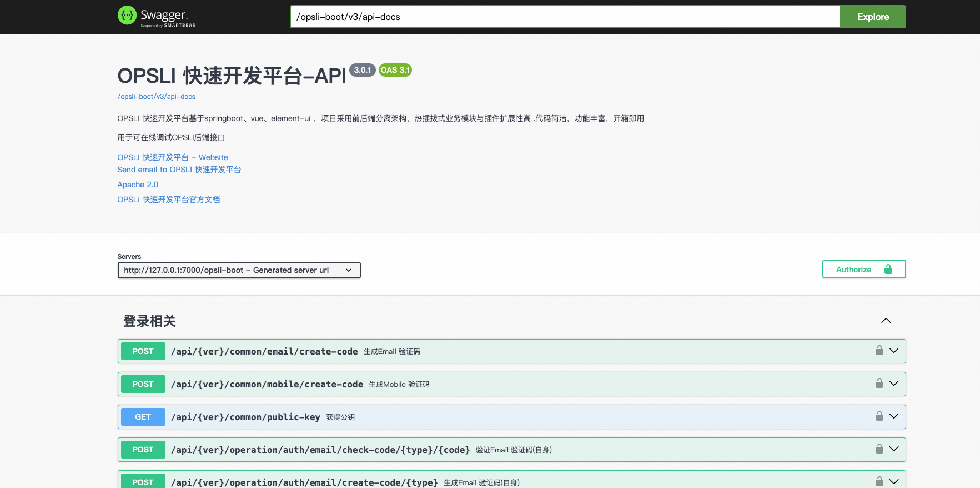This screenshot has height=488, width=980.
Task: Click POST badge for email/check-code
Action: [143, 450]
